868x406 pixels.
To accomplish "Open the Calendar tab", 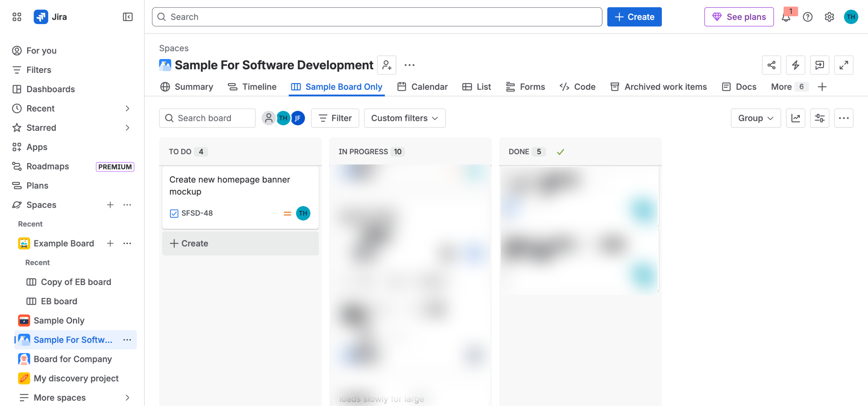I will [x=422, y=87].
